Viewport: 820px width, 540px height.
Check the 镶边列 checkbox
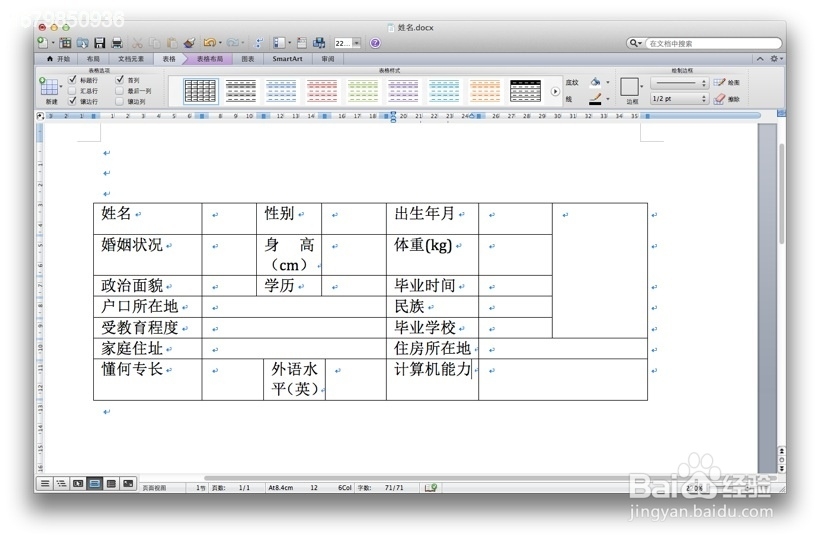(x=120, y=101)
